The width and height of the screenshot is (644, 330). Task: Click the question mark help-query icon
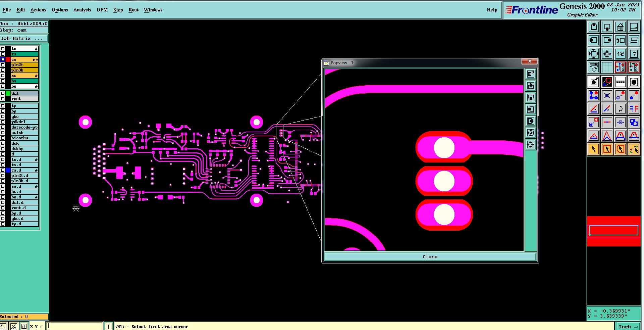[x=634, y=54]
